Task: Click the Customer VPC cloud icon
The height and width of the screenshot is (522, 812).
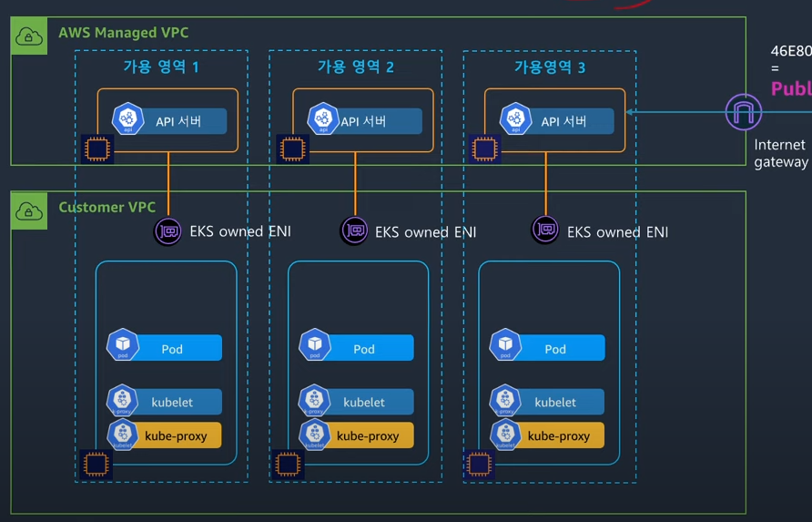Action: (29, 210)
